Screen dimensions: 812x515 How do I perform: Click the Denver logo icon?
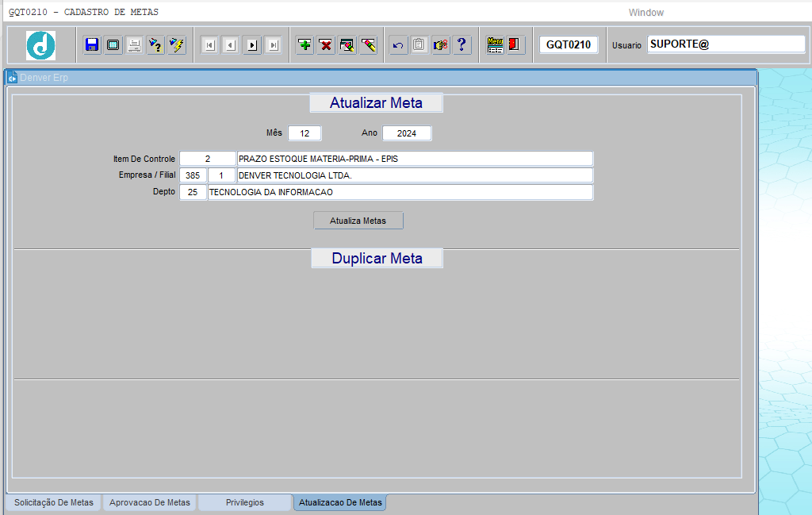tap(41, 45)
